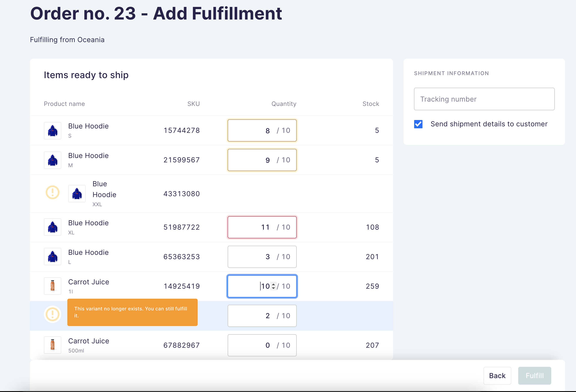Click the Fulfill button
Screen dimensions: 576x392
(x=535, y=376)
